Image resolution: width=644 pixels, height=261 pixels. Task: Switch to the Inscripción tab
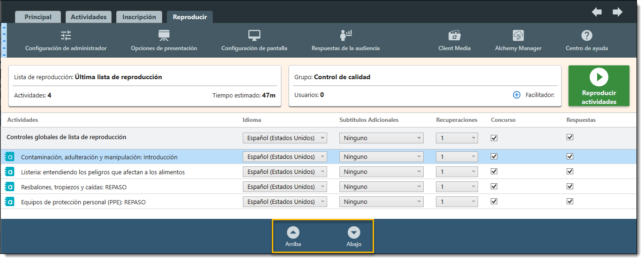(139, 17)
